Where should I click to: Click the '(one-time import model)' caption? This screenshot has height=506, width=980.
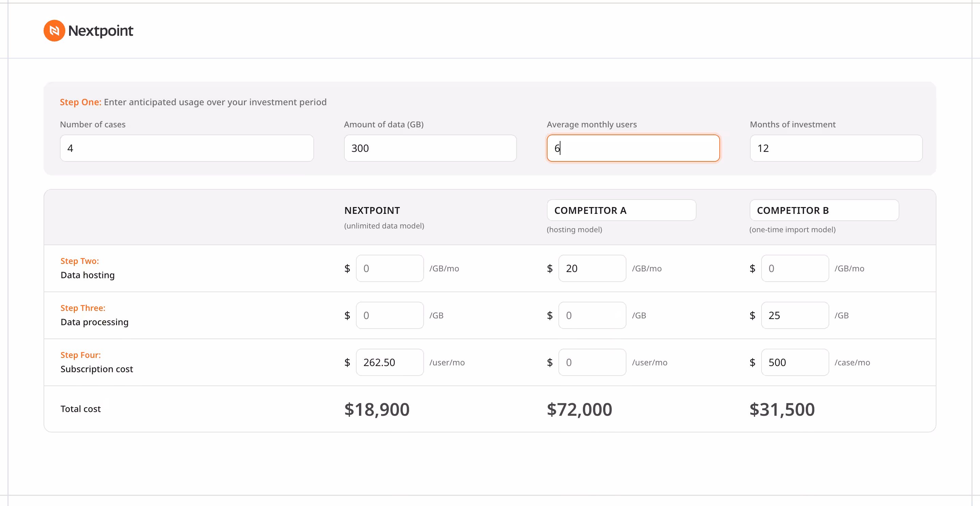793,230
